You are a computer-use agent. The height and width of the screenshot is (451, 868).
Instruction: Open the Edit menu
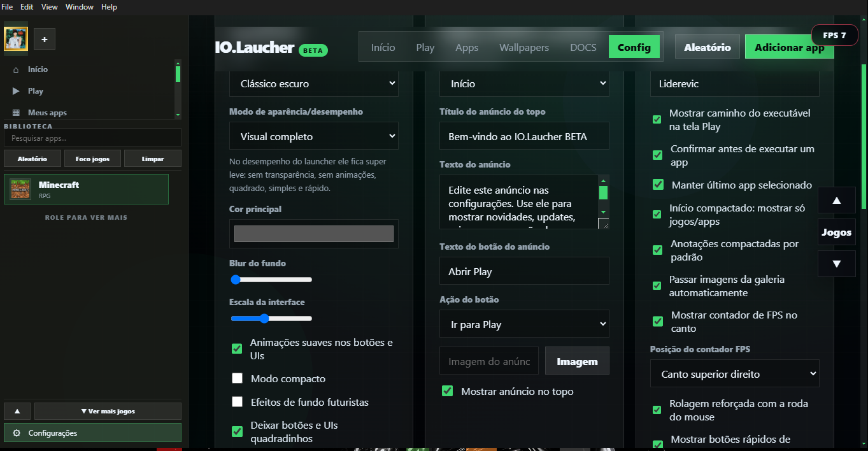pyautogui.click(x=27, y=7)
